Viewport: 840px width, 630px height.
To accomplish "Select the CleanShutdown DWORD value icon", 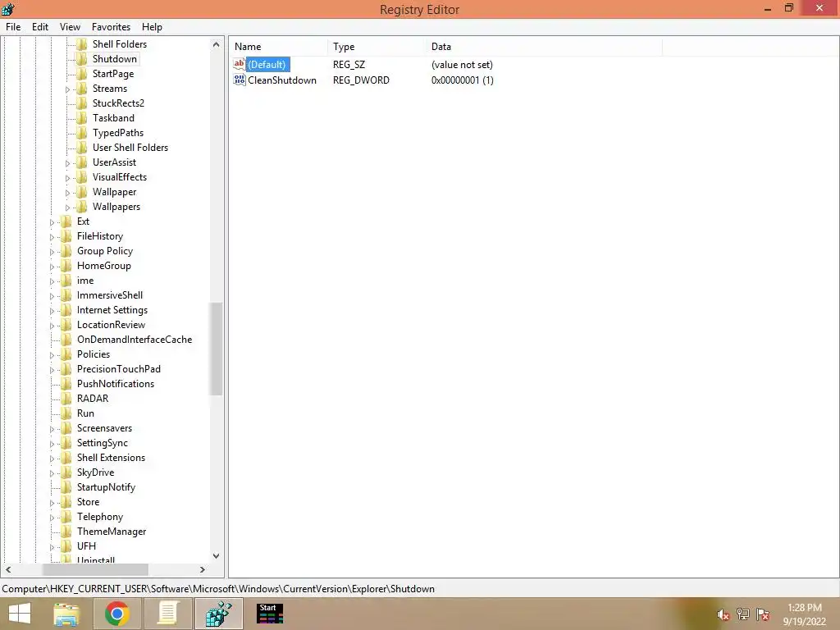I will tap(240, 80).
